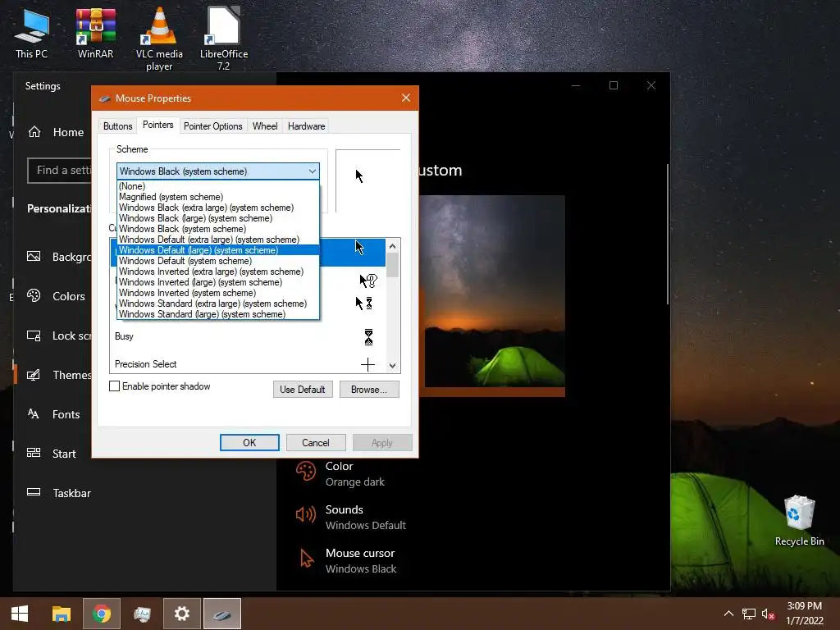Launch VLC media player shortcut
This screenshot has height=630, width=840.
point(159,39)
